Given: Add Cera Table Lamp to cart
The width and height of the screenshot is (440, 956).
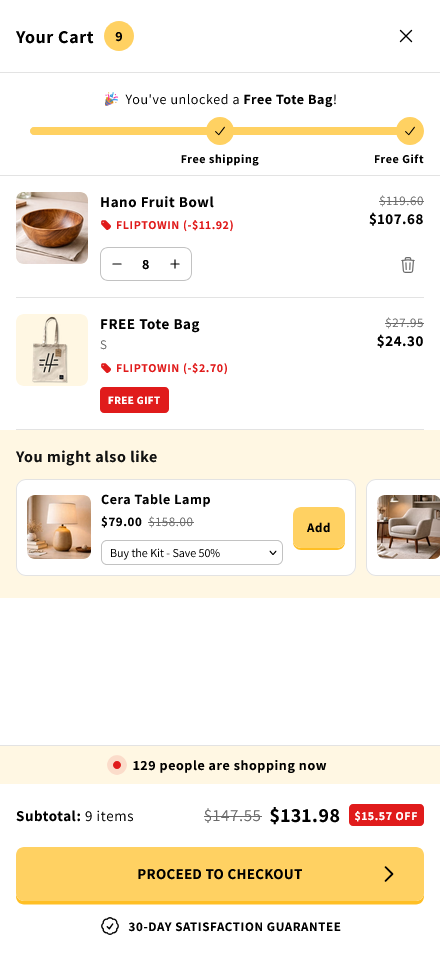Looking at the screenshot, I should click(x=319, y=528).
